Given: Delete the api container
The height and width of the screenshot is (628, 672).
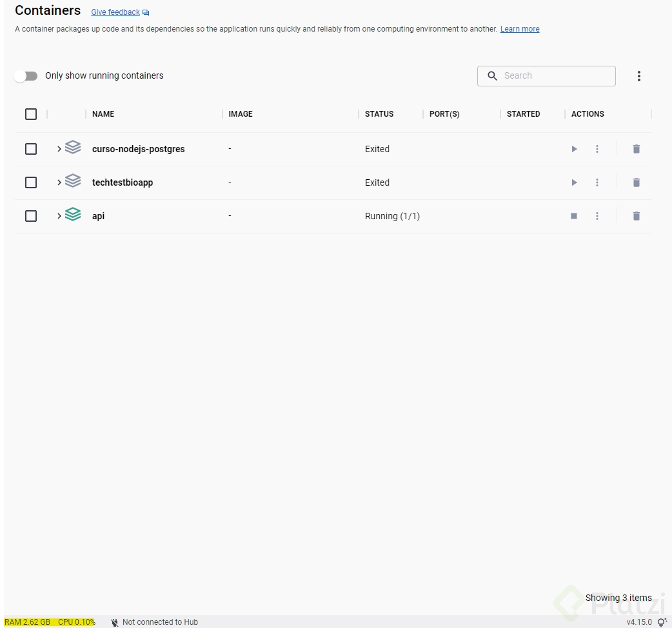Looking at the screenshot, I should coord(637,216).
